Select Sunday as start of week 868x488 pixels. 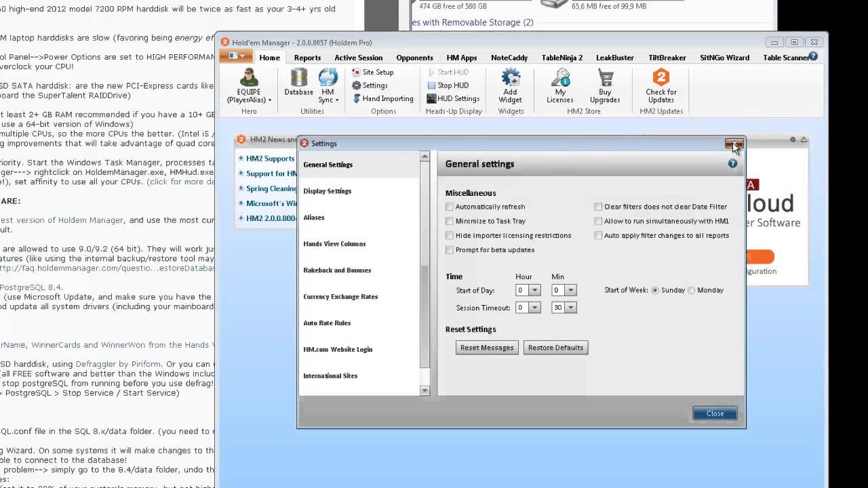[x=655, y=290]
